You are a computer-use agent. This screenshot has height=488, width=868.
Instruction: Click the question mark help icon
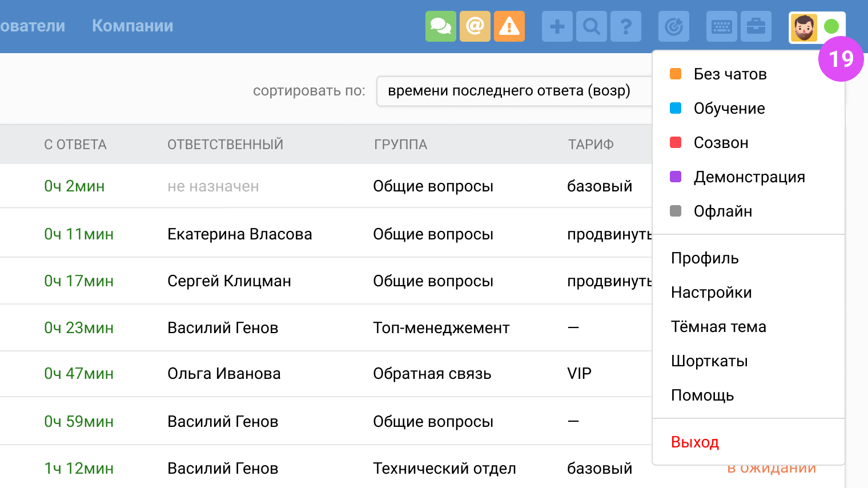(x=625, y=26)
